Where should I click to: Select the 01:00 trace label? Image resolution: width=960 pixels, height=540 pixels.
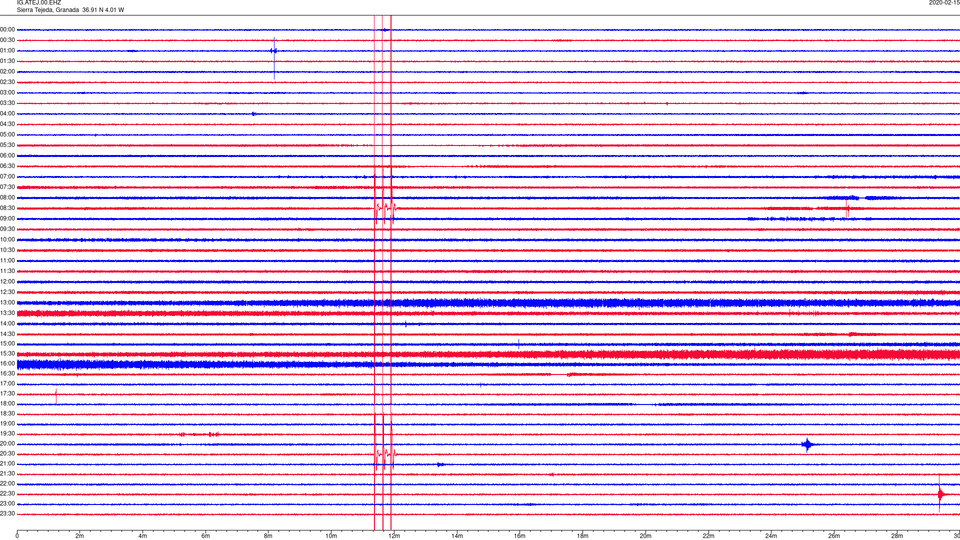7,50
